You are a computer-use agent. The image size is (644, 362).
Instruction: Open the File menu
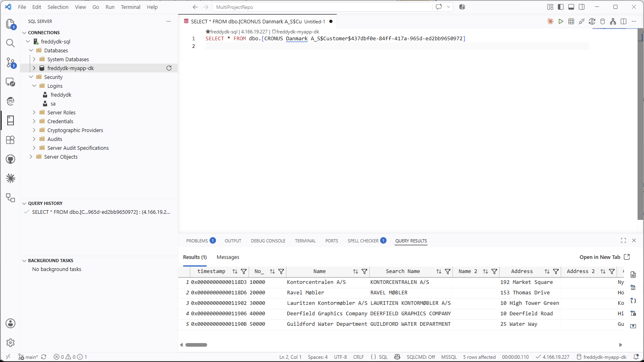coord(22,7)
